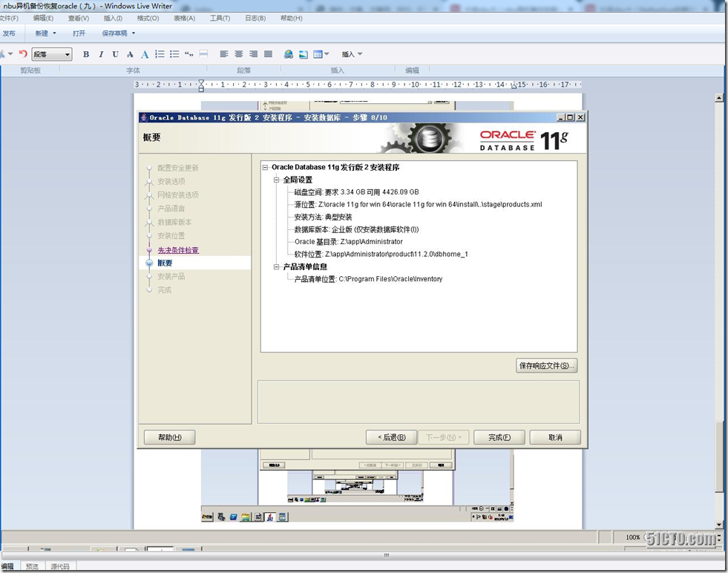Insert numbered list

click(x=160, y=54)
